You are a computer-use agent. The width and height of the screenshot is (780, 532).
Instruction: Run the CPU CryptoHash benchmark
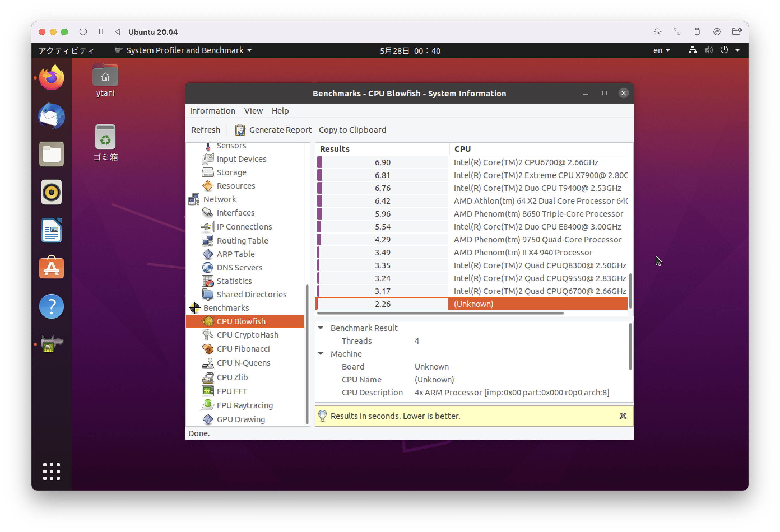pos(247,335)
